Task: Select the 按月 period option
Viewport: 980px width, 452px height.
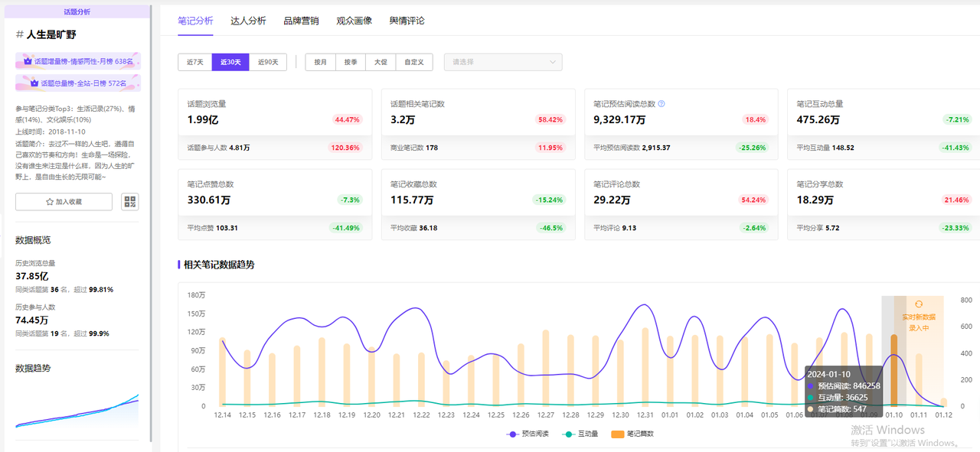Action: pyautogui.click(x=320, y=62)
